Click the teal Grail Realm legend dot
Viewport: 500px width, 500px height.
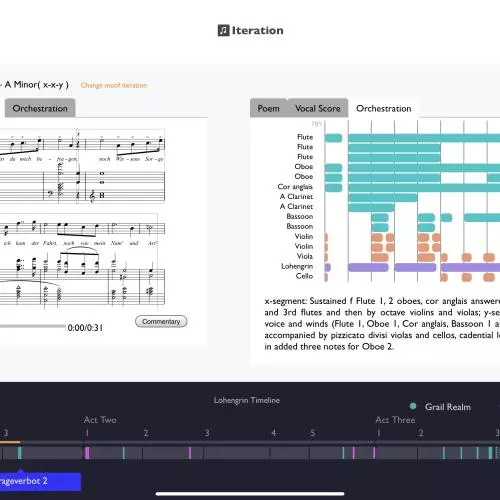[413, 406]
